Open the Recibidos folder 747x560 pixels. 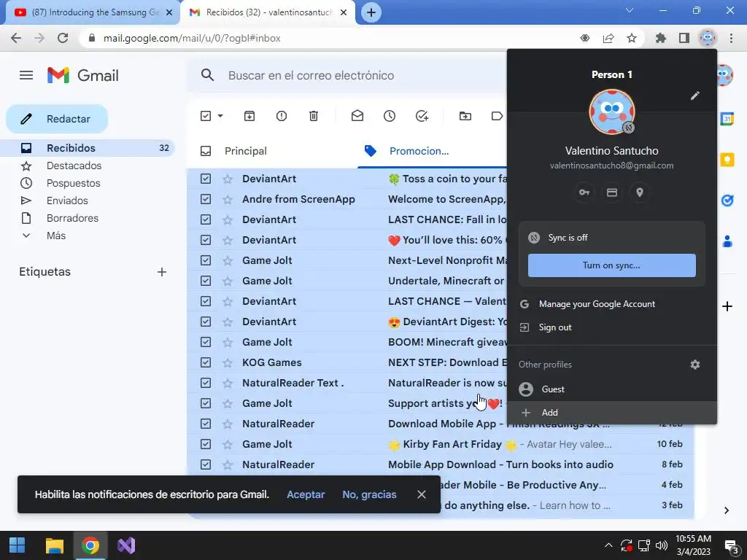tap(88, 148)
